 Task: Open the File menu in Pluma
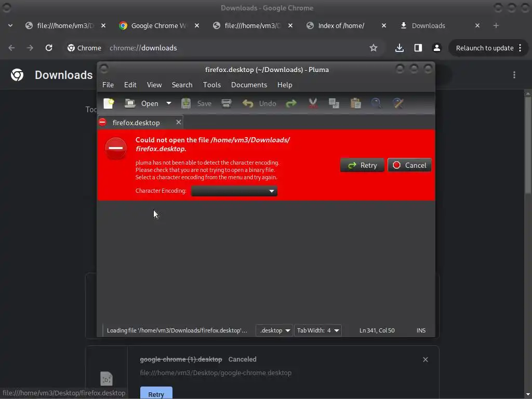pyautogui.click(x=108, y=85)
